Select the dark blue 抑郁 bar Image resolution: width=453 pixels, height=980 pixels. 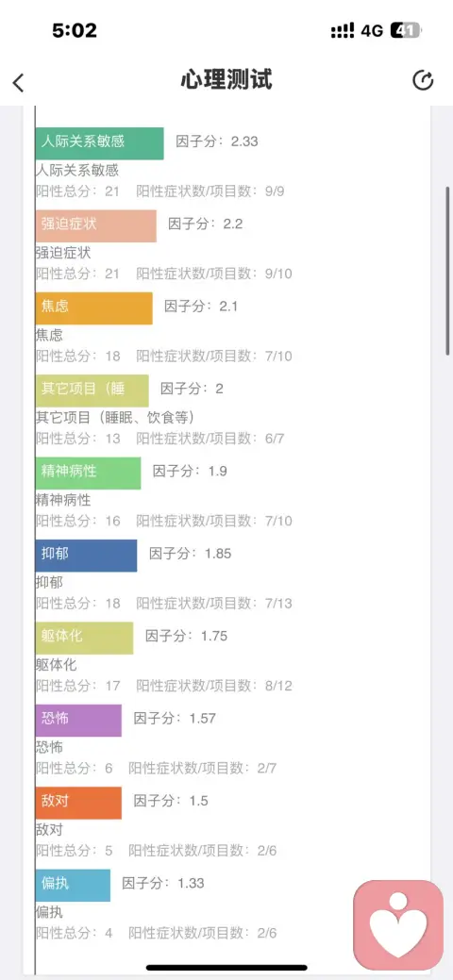coord(86,556)
